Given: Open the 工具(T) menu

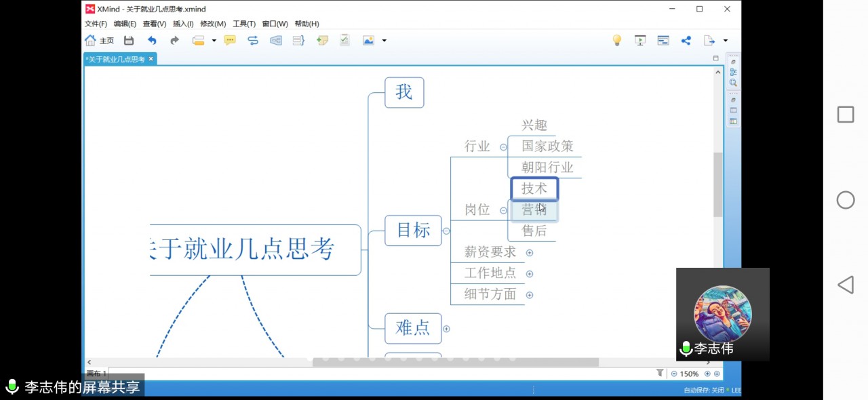Looking at the screenshot, I should point(244,24).
